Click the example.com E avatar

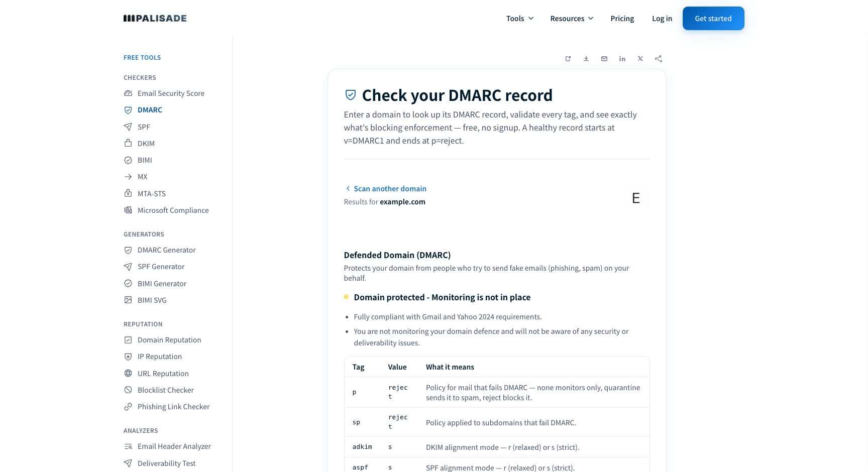coord(635,198)
